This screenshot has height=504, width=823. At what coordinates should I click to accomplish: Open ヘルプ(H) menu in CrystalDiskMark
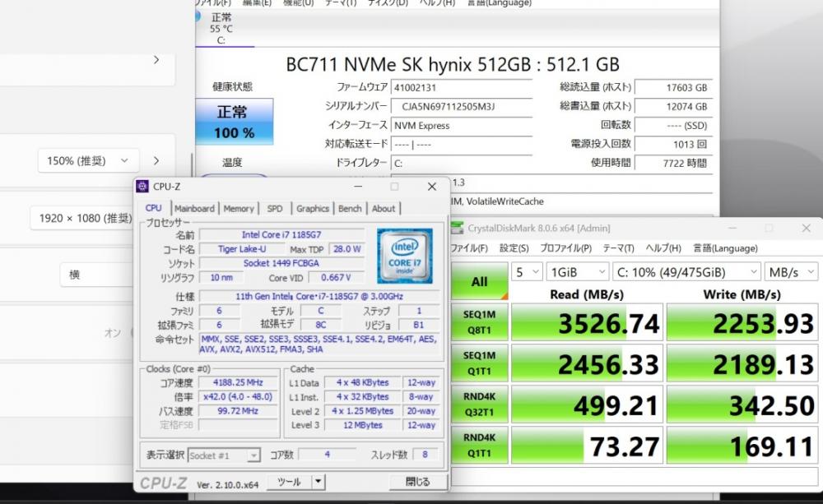coord(663,248)
